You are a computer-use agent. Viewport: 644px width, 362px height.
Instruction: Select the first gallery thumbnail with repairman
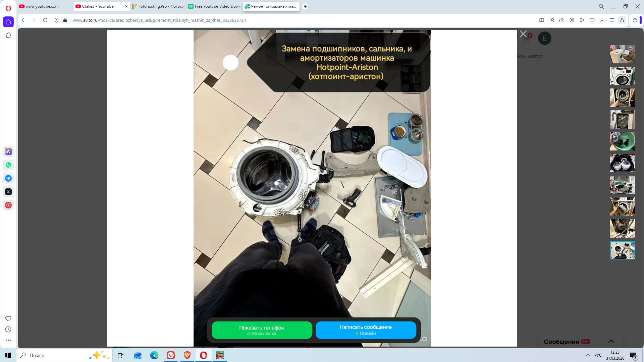(x=622, y=54)
